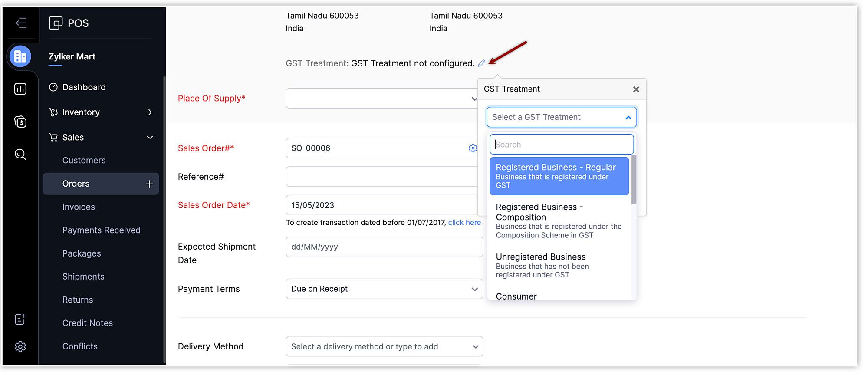Viewport: 868px width, 372px height.
Task: Open the Customers page
Action: pos(84,161)
